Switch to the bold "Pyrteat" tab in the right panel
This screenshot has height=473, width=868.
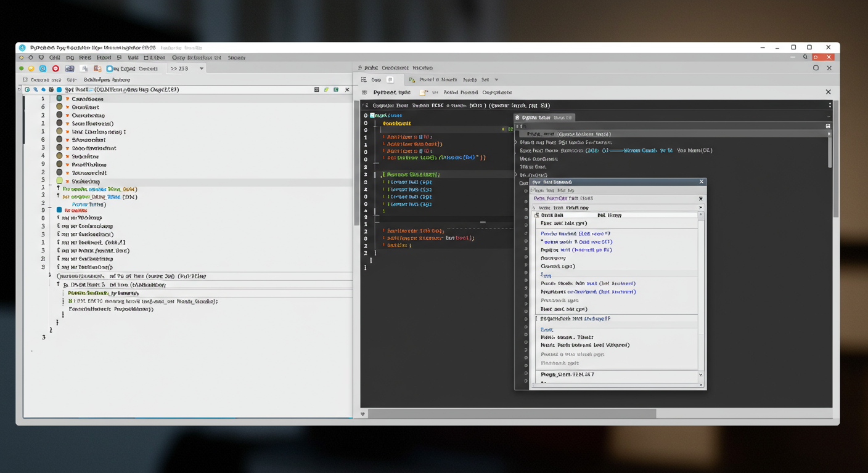(391, 92)
